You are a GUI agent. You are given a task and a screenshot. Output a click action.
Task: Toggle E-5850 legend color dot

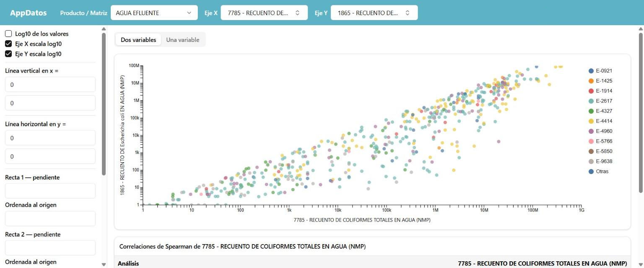pos(591,151)
